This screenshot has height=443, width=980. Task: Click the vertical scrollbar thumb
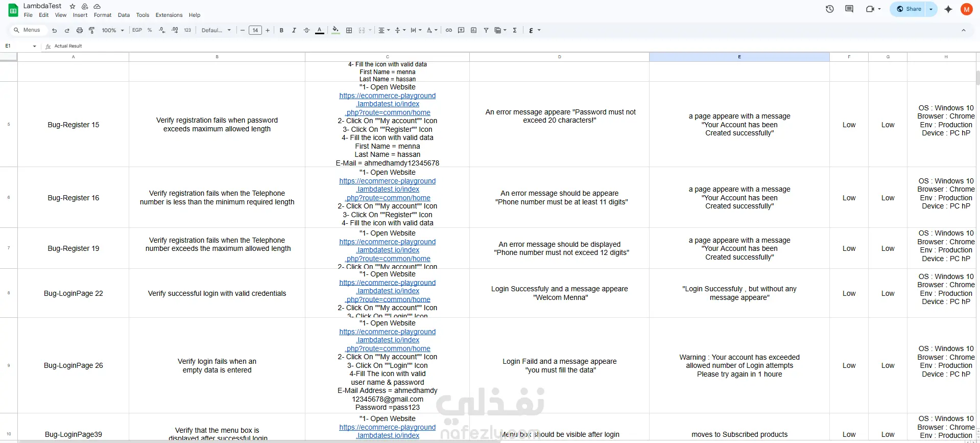tap(977, 78)
